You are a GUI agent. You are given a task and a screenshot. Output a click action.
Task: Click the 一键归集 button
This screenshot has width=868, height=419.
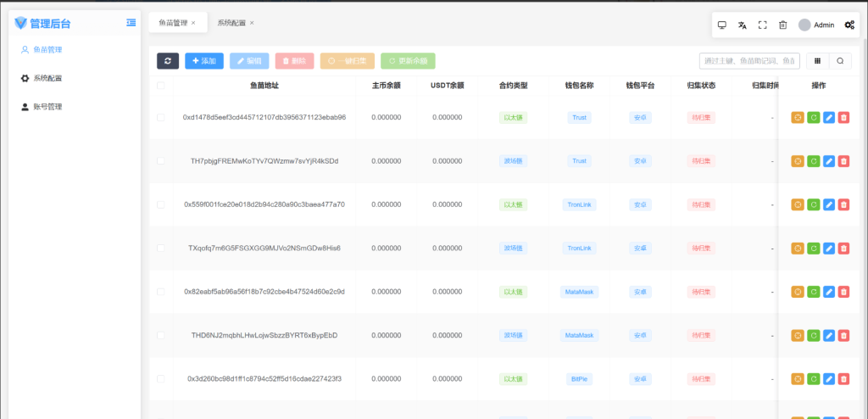coord(347,61)
